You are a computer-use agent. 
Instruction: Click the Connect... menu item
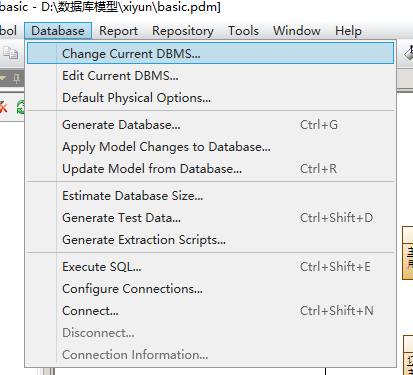point(210,311)
